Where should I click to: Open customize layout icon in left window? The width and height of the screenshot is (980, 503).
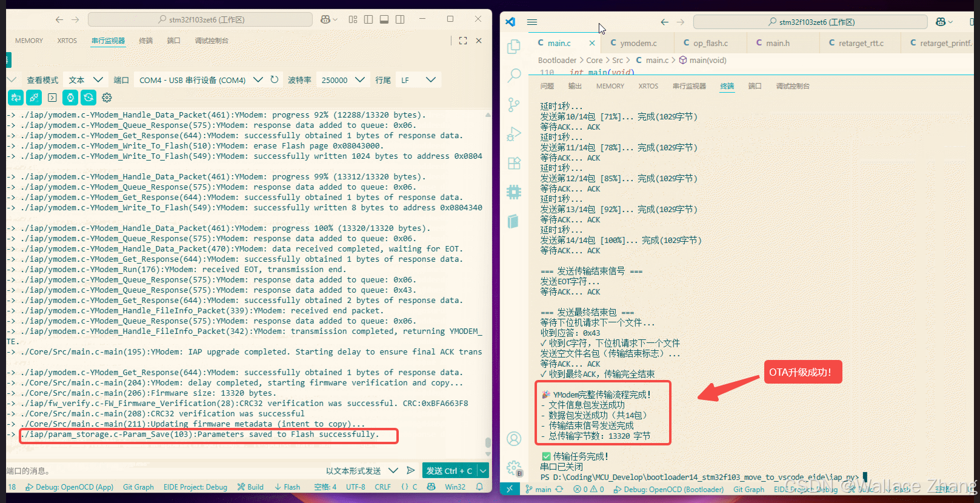point(353,19)
